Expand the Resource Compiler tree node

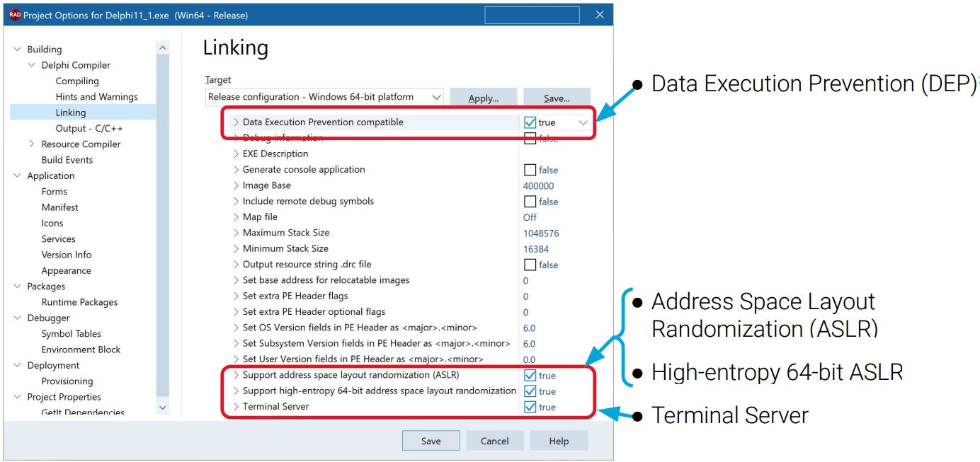click(32, 144)
